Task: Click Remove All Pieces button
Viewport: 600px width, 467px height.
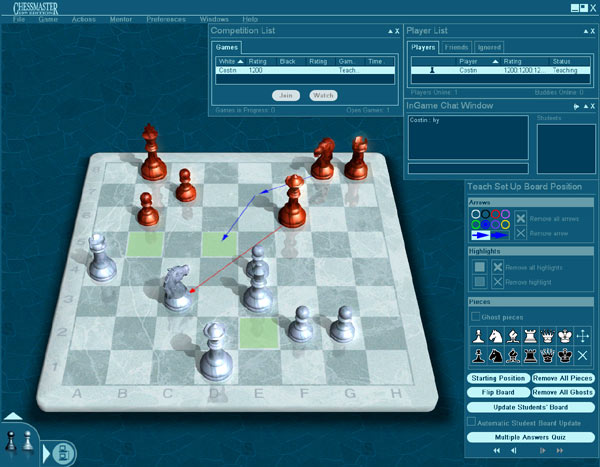Action: point(563,378)
